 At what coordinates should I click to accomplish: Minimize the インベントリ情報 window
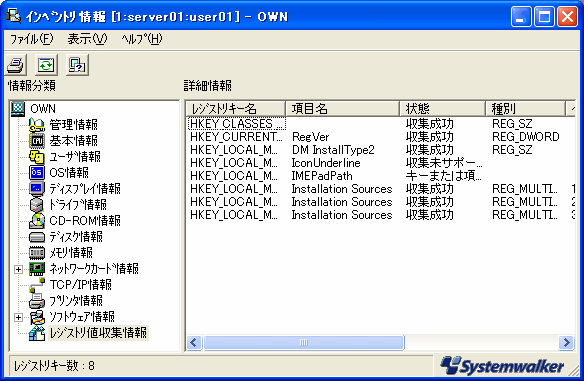click(521, 17)
